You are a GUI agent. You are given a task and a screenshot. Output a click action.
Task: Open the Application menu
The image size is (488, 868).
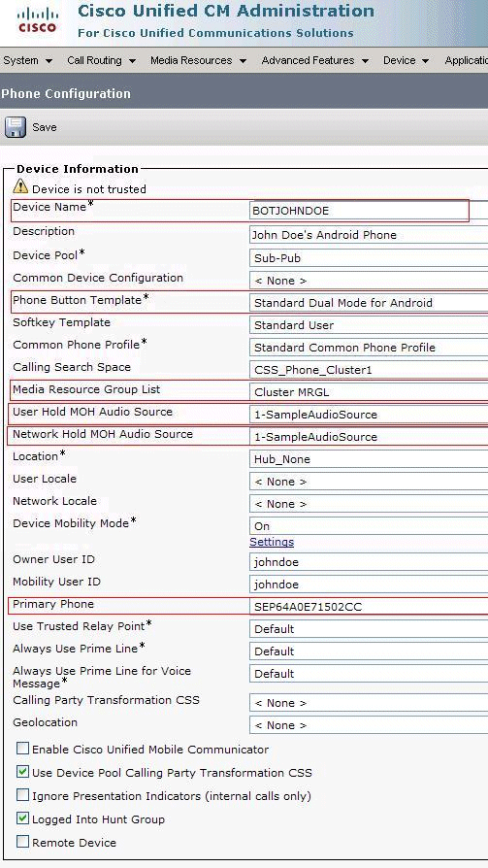(466, 60)
